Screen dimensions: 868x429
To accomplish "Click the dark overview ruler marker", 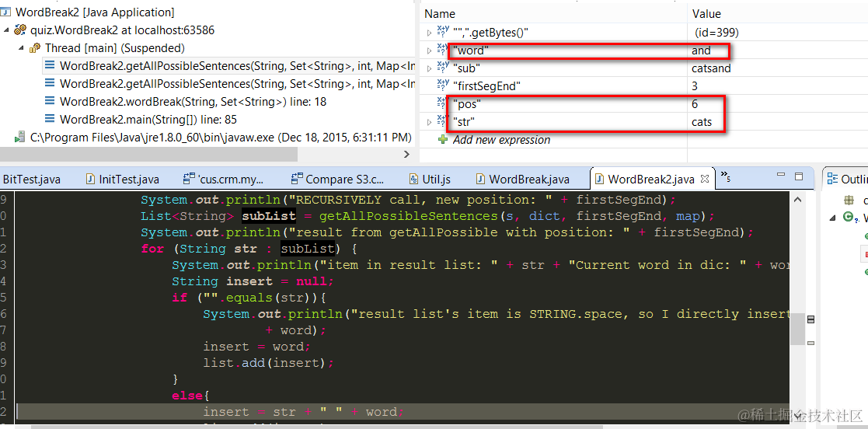I will tap(811, 319).
